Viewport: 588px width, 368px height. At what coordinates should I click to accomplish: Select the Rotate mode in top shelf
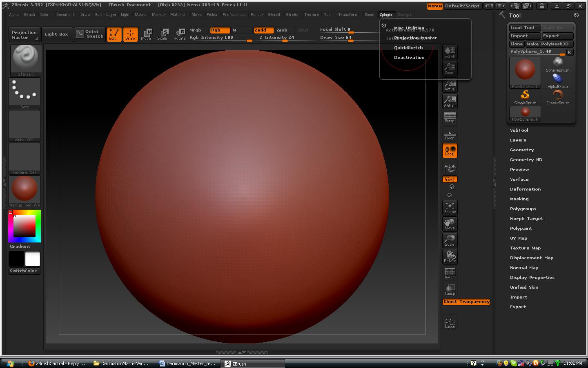tap(179, 34)
